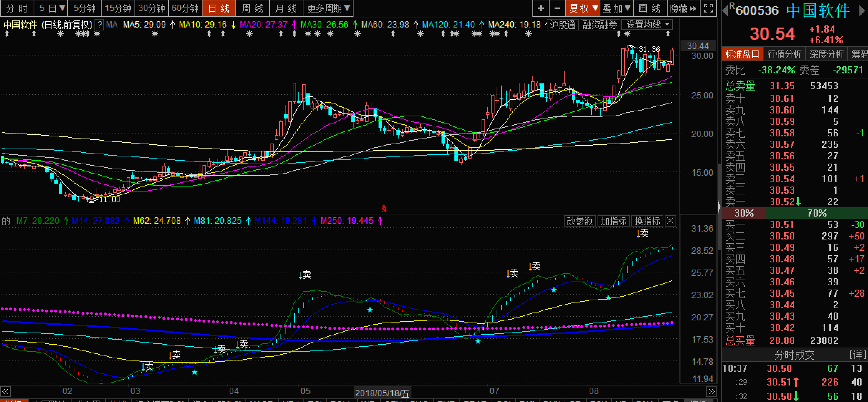Expand hidden panel with 隐藏 arrows
The width and height of the screenshot is (868, 402).
pos(683,8)
